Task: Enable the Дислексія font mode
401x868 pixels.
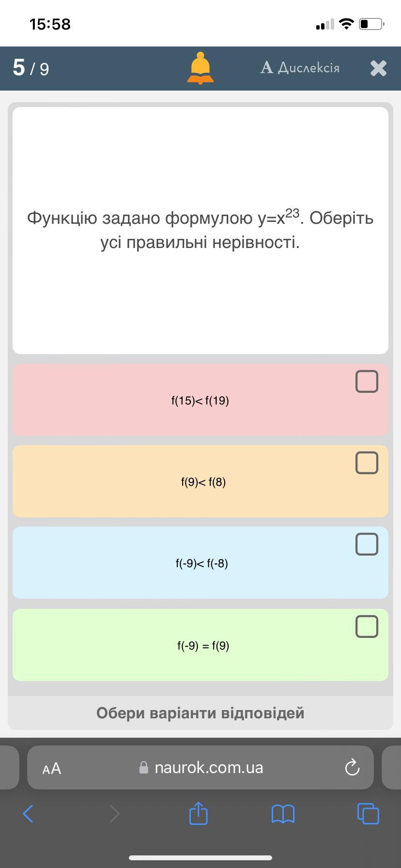Action: [300, 68]
